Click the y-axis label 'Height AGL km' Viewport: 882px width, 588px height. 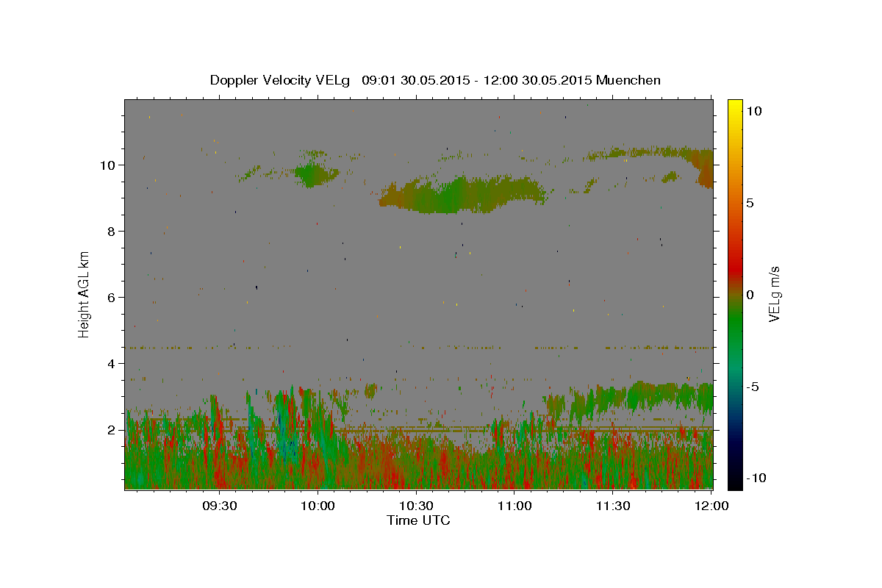[x=85, y=294]
